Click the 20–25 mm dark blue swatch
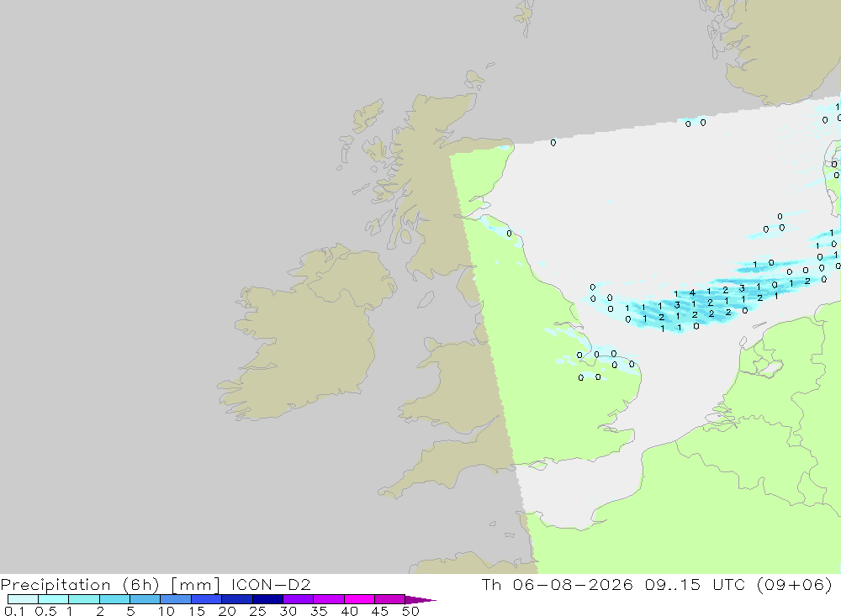This screenshot has height=616, width=841. tap(237, 599)
